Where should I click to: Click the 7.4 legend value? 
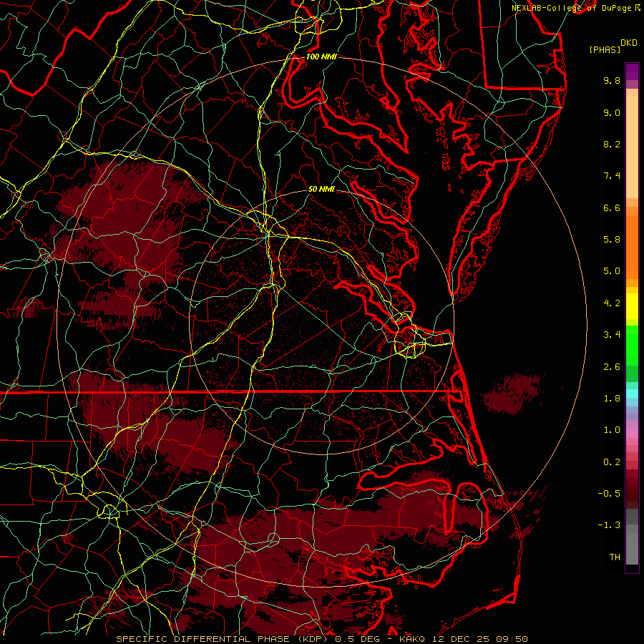[612, 176]
